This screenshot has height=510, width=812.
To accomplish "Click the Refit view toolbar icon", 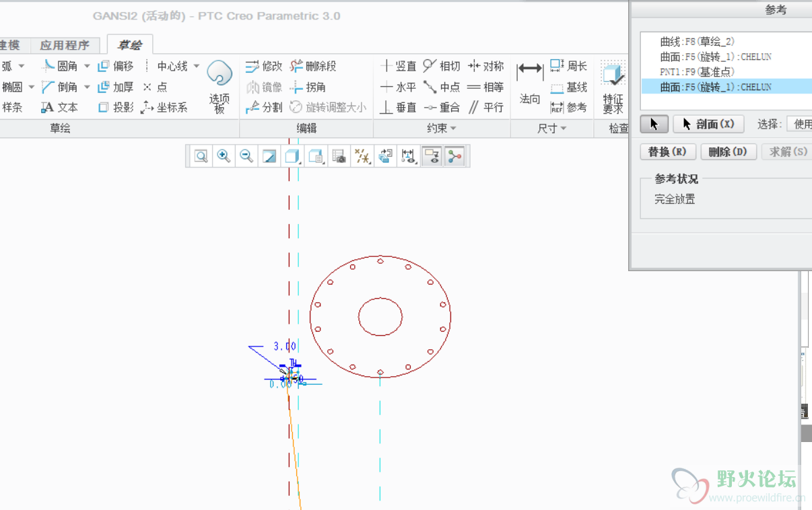I will [201, 156].
